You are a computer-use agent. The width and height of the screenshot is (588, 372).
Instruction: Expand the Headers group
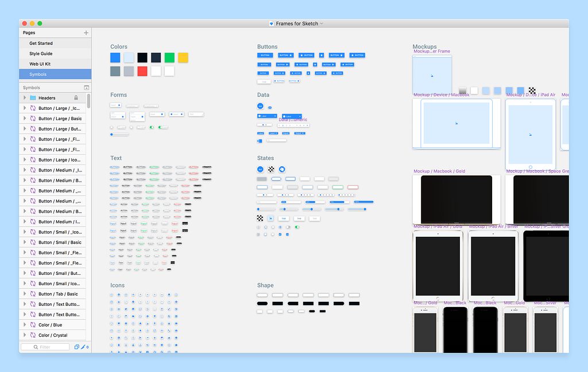24,98
